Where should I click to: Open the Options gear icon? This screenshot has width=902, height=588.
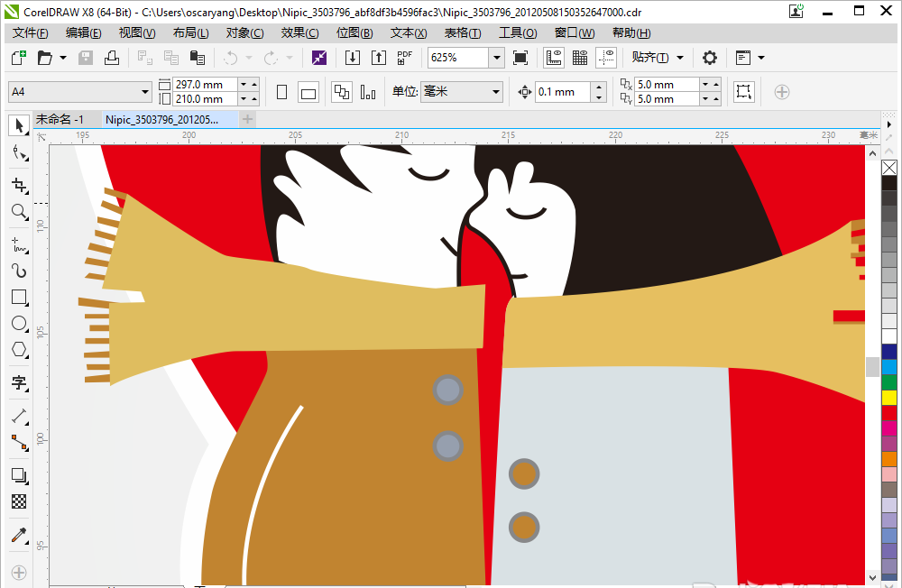click(x=710, y=58)
